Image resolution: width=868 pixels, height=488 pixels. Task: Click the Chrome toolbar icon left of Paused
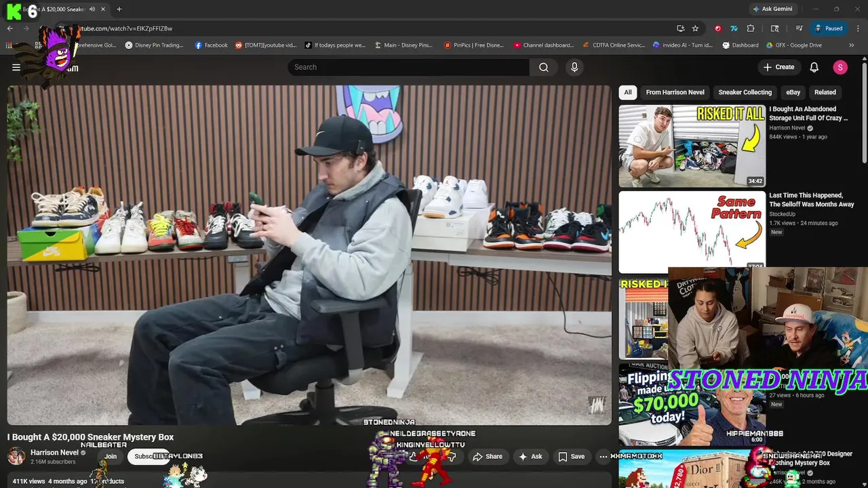[x=800, y=28]
